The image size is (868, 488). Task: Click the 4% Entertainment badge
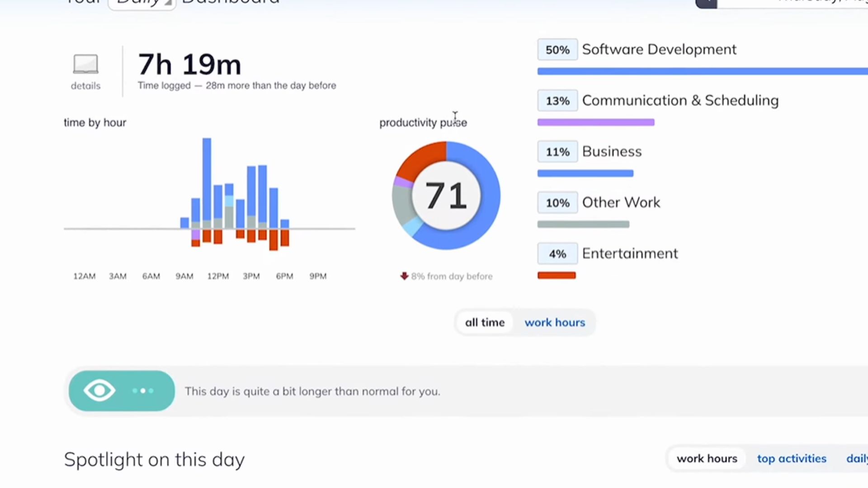point(557,254)
